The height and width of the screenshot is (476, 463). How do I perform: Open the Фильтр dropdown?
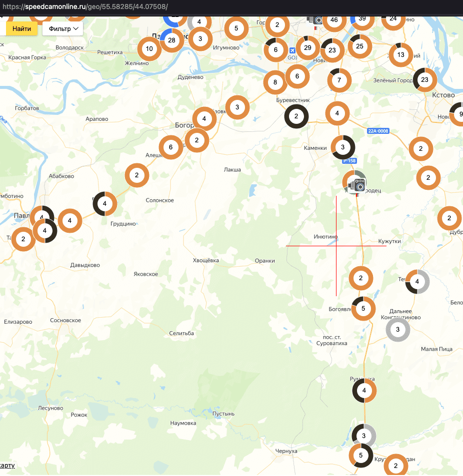click(x=63, y=29)
